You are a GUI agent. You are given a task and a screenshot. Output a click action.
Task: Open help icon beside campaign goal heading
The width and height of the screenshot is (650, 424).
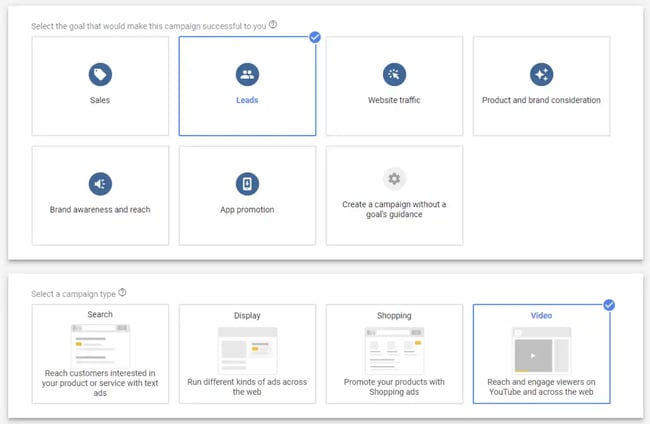coord(274,25)
